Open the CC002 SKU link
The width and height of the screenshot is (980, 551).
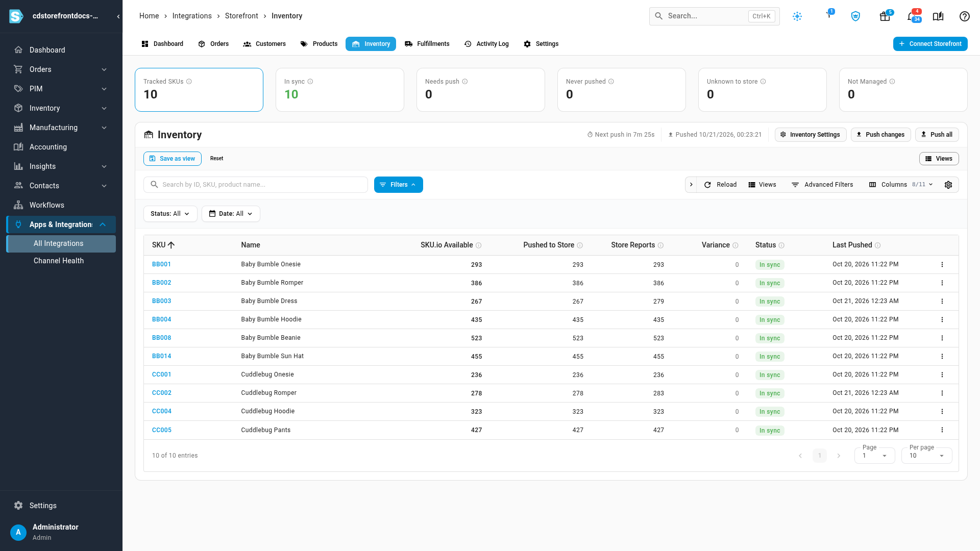click(162, 393)
